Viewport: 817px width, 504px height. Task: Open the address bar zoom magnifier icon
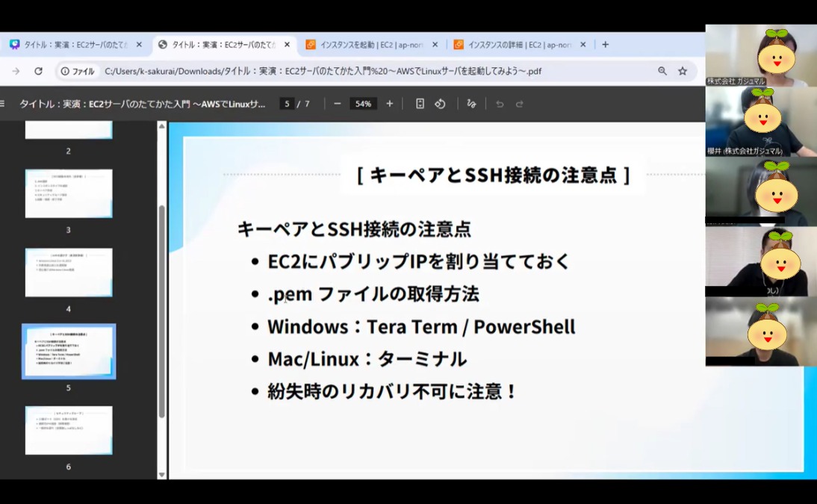[x=662, y=71]
